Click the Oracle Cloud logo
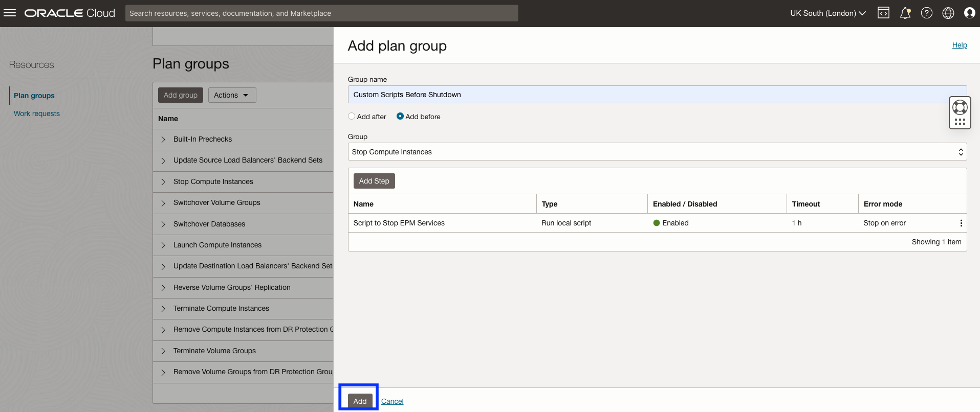Viewport: 980px width, 412px height. (x=70, y=13)
